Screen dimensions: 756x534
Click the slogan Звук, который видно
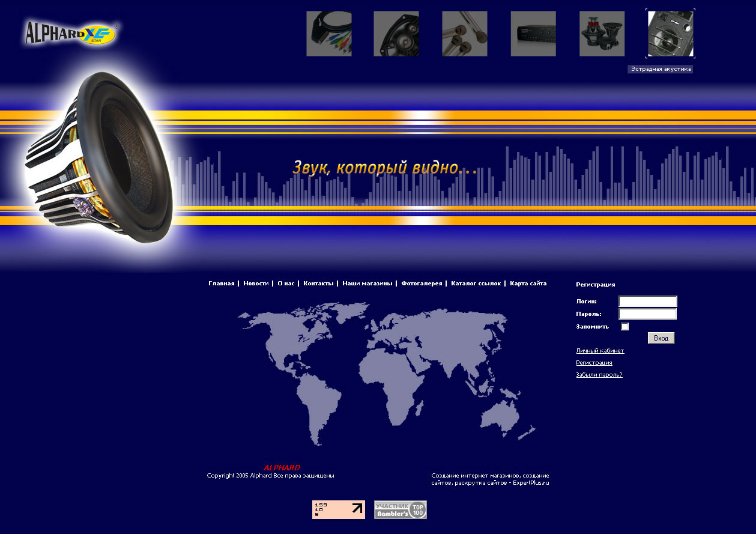(385, 168)
